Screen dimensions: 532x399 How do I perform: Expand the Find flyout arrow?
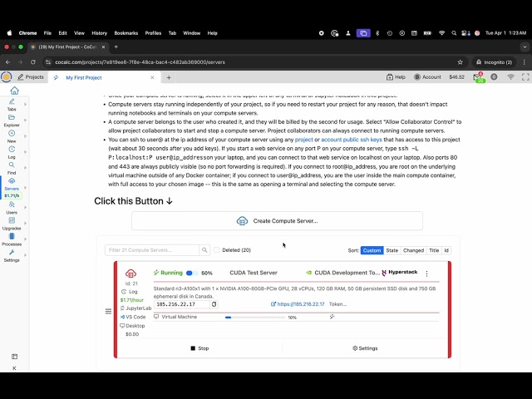(25, 168)
